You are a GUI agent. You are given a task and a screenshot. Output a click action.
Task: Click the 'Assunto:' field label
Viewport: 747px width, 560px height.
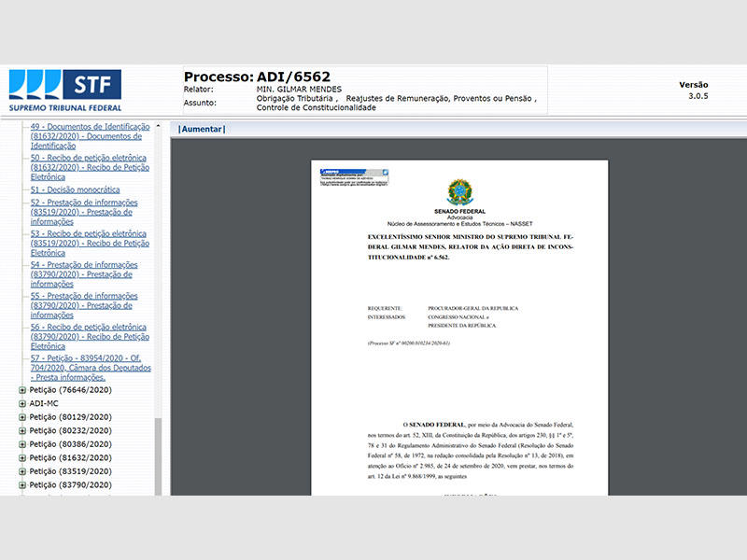pyautogui.click(x=200, y=103)
